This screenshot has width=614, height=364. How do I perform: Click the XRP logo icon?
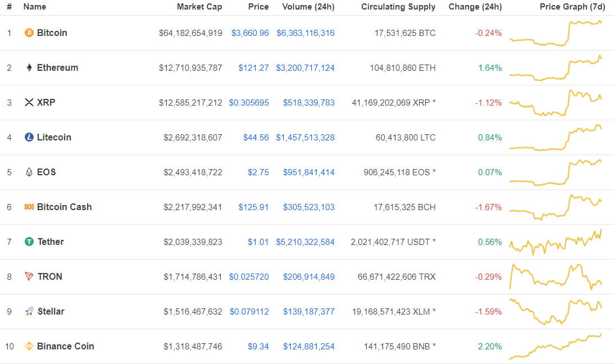point(29,103)
